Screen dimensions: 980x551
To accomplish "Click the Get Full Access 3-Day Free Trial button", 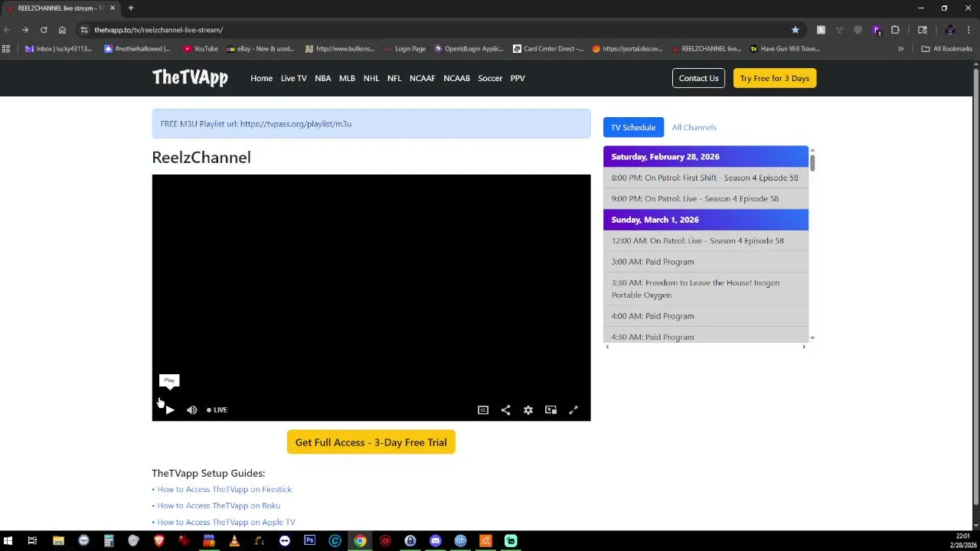I will 371,442.
